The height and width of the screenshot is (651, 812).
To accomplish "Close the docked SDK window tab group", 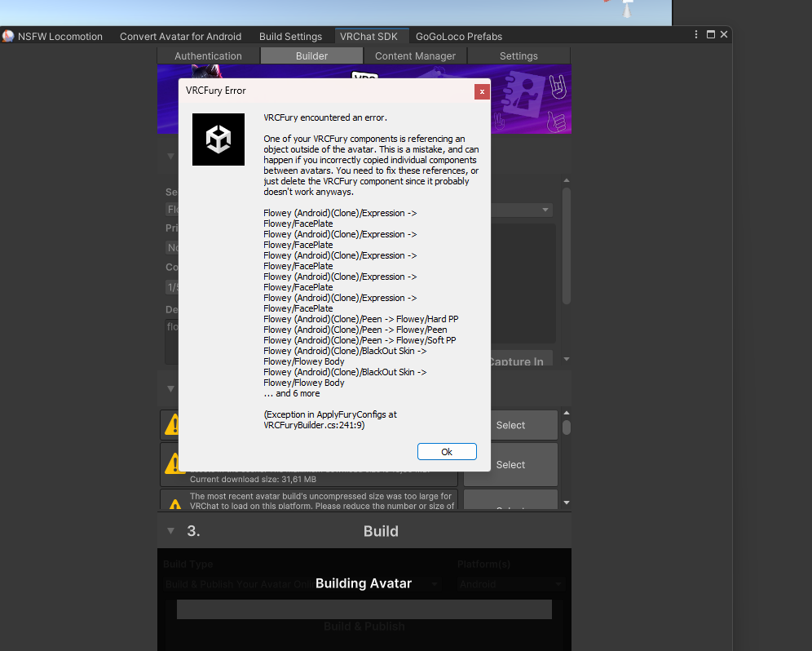I will 724,34.
